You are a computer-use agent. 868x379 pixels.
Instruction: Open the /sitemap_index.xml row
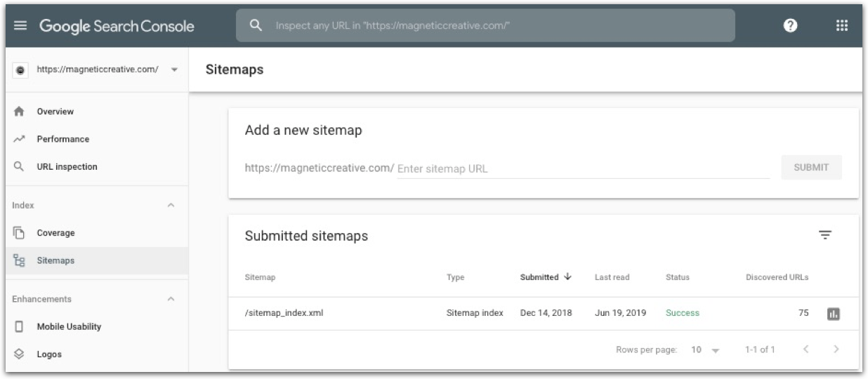[x=543, y=314]
